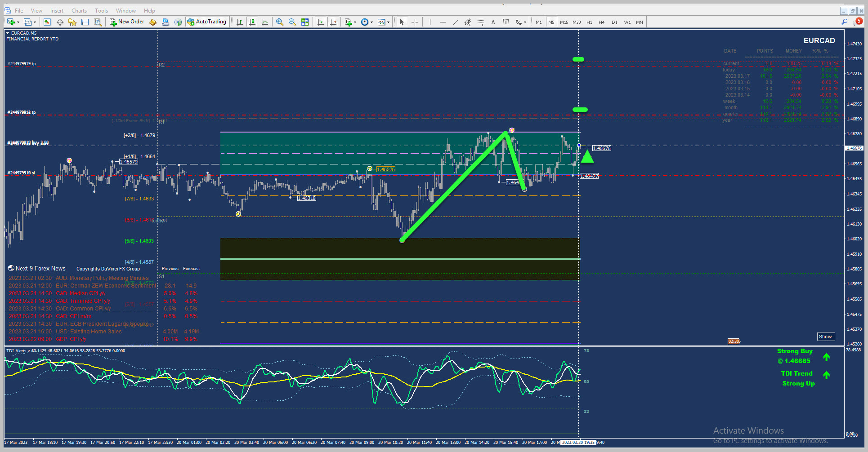The height and width of the screenshot is (452, 868).
Task: Expand the EURCAD,M5 chart title triangle
Action: [7, 33]
